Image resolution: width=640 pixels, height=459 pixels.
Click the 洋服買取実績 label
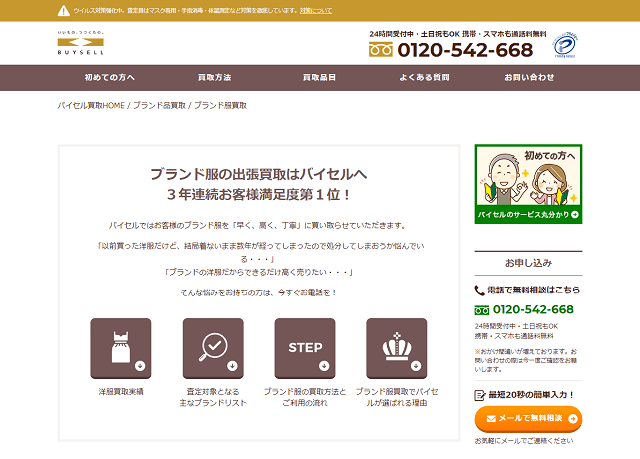click(x=121, y=392)
